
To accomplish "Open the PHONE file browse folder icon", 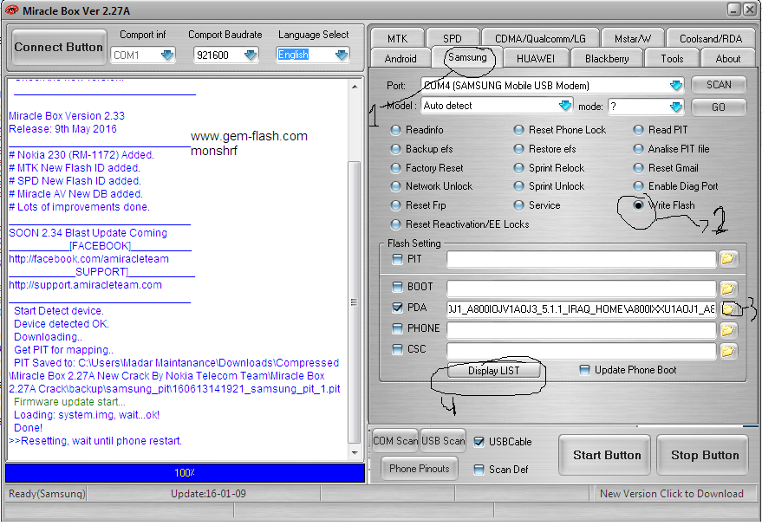I will pos(727,330).
